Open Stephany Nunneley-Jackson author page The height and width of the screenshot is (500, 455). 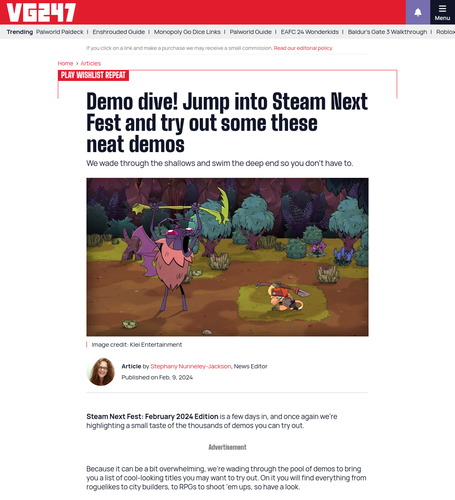[191, 366]
